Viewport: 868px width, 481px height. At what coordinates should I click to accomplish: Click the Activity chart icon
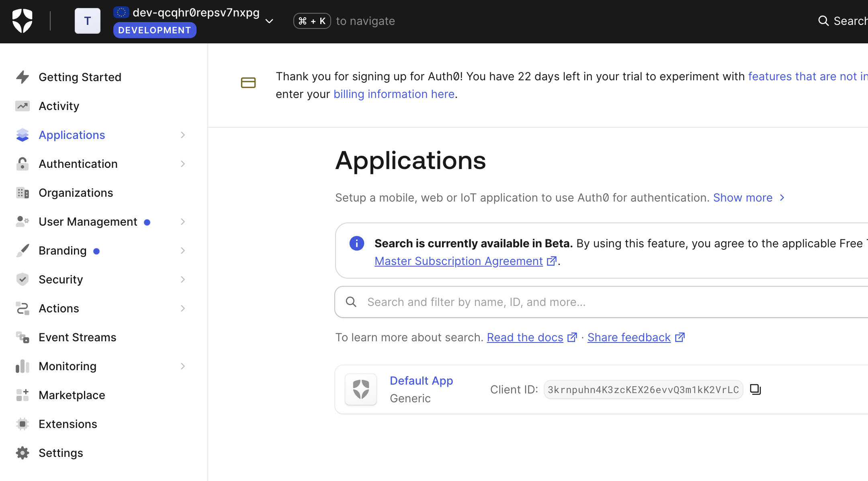(23, 106)
